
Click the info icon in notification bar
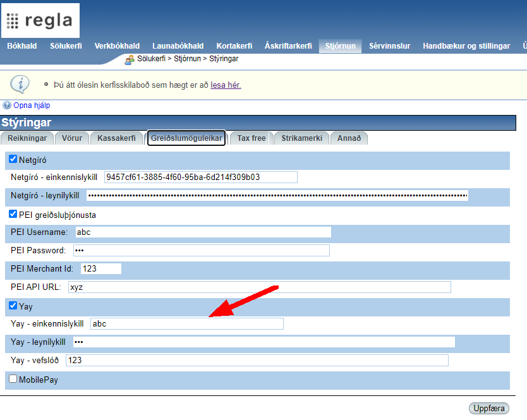click(x=20, y=84)
